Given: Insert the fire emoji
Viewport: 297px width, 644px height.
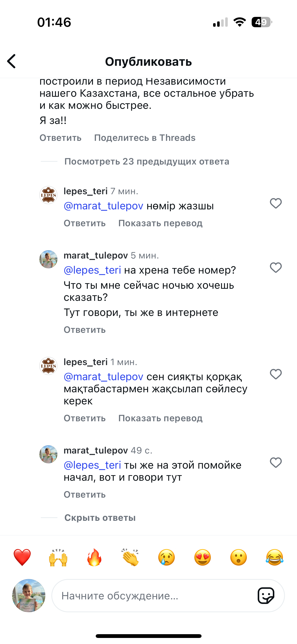Looking at the screenshot, I should pyautogui.click(x=94, y=557).
